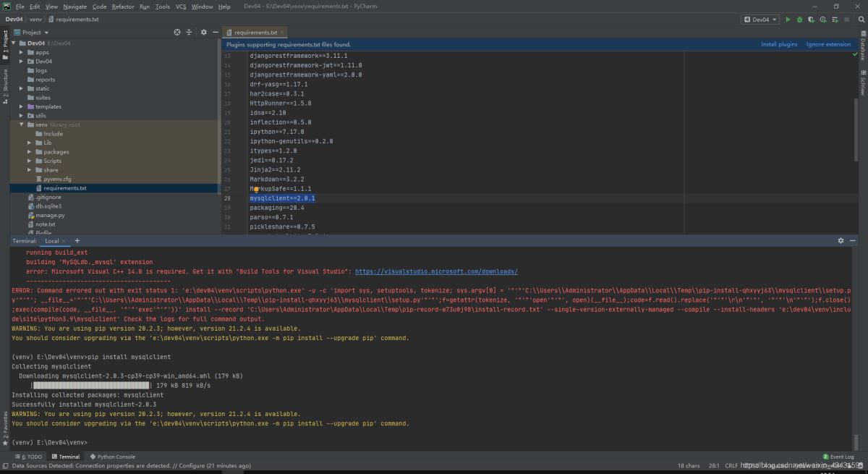Open Project panel gear settings
The height and width of the screenshot is (474, 868).
pos(203,33)
